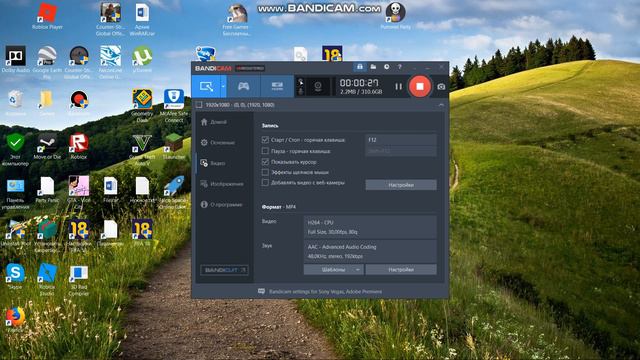Open the scheduled recording clock icon
This screenshot has height=360, width=640.
tap(386, 67)
